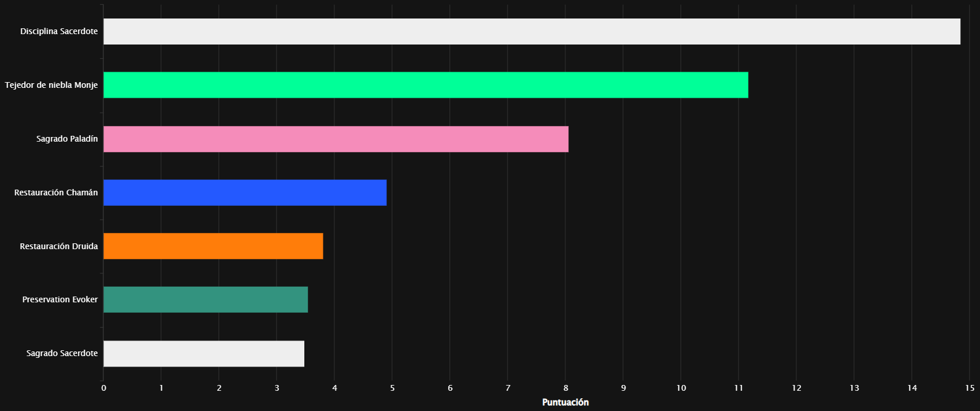Select the "Preservation Evoker" axis label
The height and width of the screenshot is (411, 980).
[x=60, y=299]
